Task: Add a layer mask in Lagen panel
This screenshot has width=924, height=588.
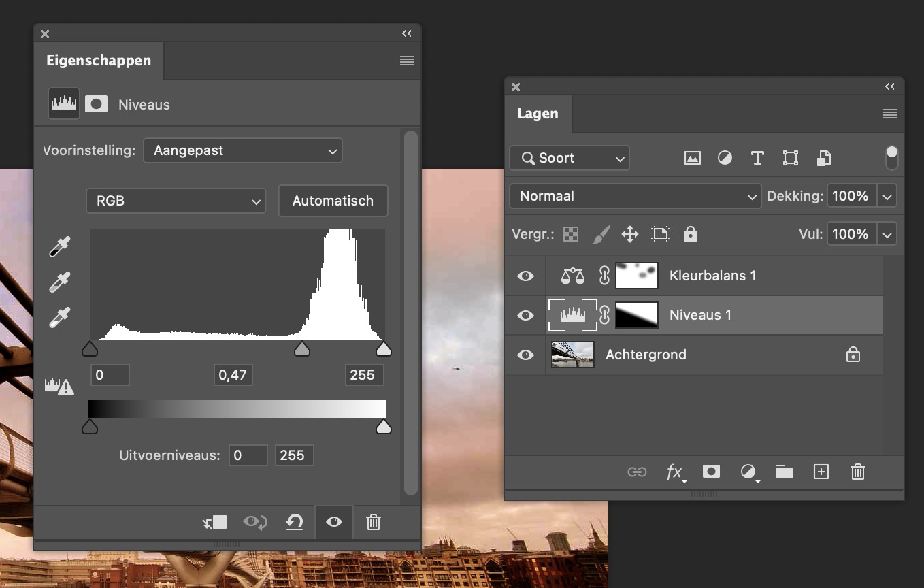Action: coord(711,472)
